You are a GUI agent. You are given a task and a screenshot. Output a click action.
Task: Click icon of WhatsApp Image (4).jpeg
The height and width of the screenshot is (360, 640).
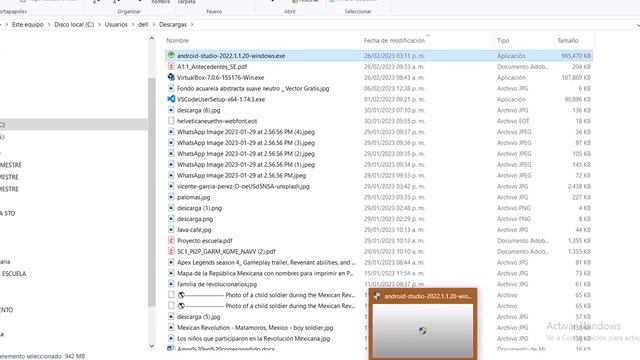171,131
